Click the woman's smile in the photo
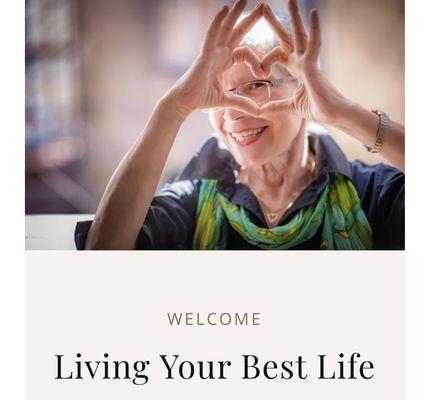427x400 pixels. 248,135
